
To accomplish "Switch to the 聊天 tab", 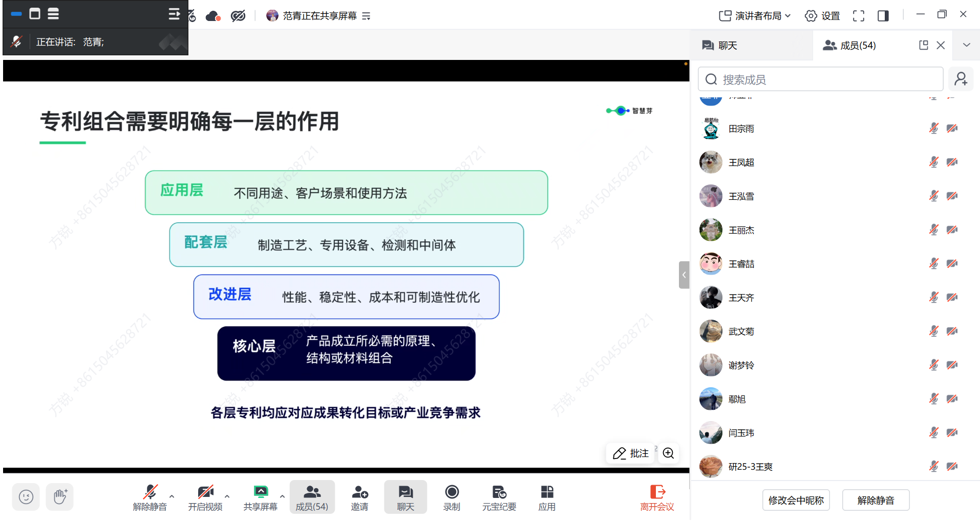I will tap(720, 46).
